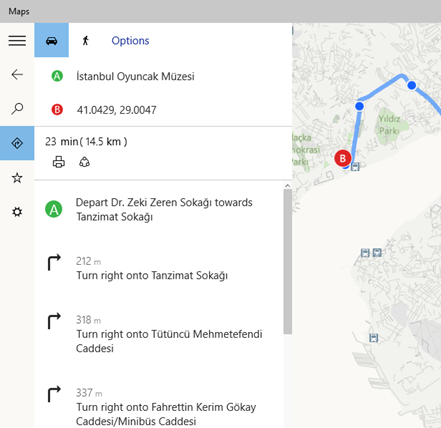Viewport: 441px width, 428px height.
Task: Open route Options link
Action: 130,41
